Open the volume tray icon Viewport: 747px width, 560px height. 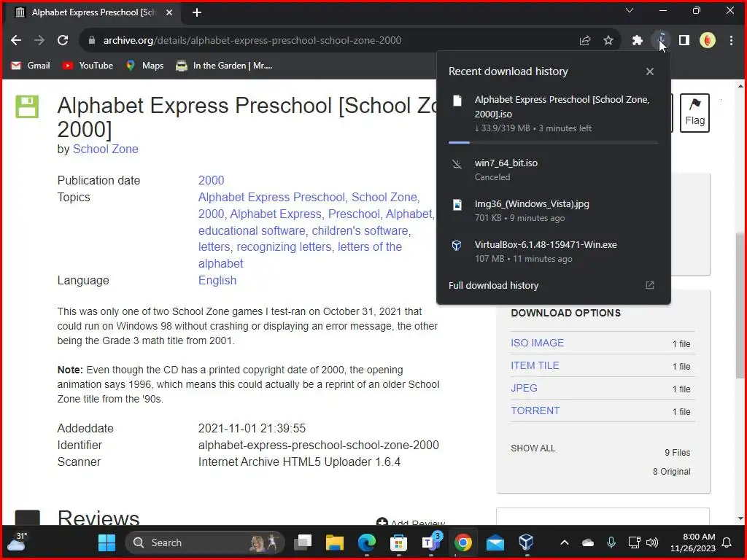coord(652,542)
